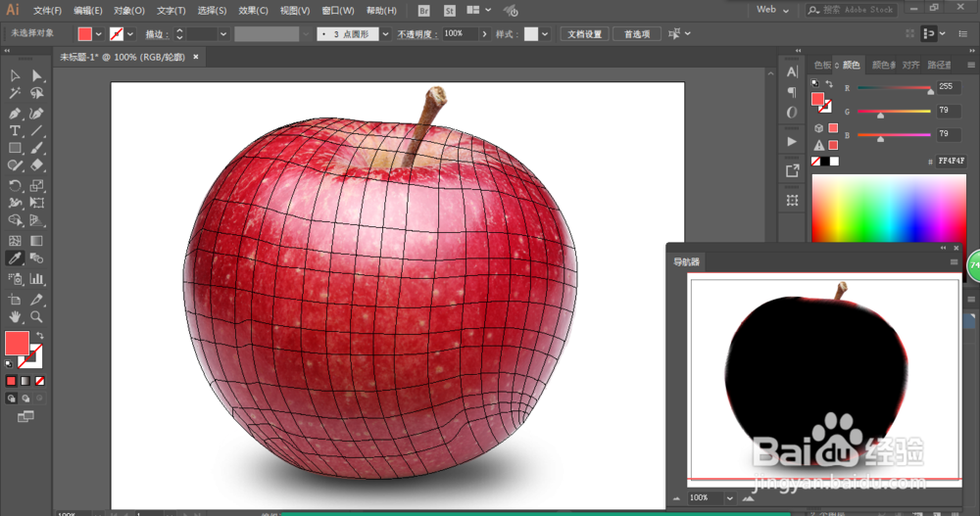This screenshot has height=516, width=980.
Task: Choose the Eraser tool
Action: coord(37,165)
